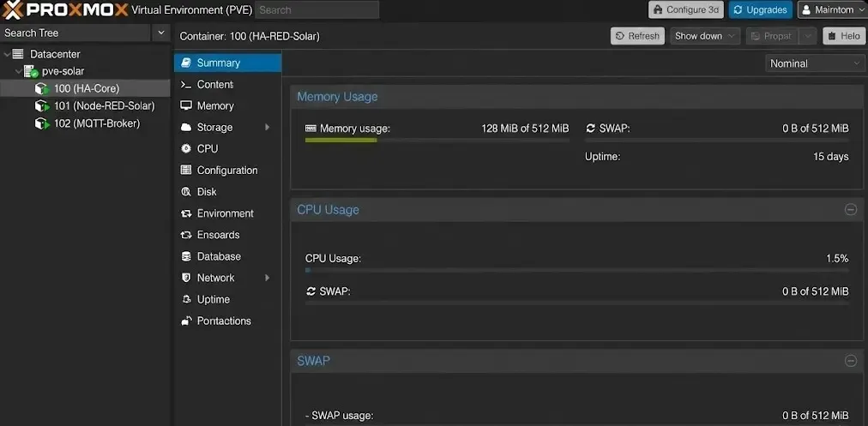Click the Help button
The height and width of the screenshot is (426, 868).
click(844, 36)
